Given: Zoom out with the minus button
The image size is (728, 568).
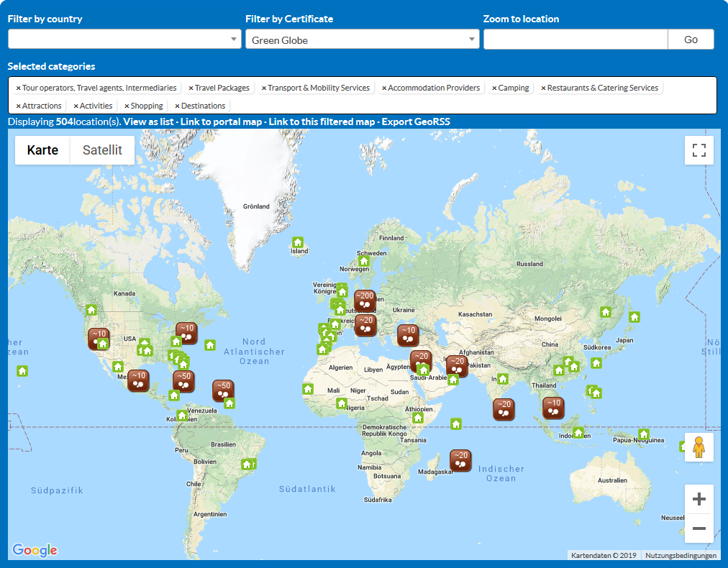Looking at the screenshot, I should [x=699, y=529].
